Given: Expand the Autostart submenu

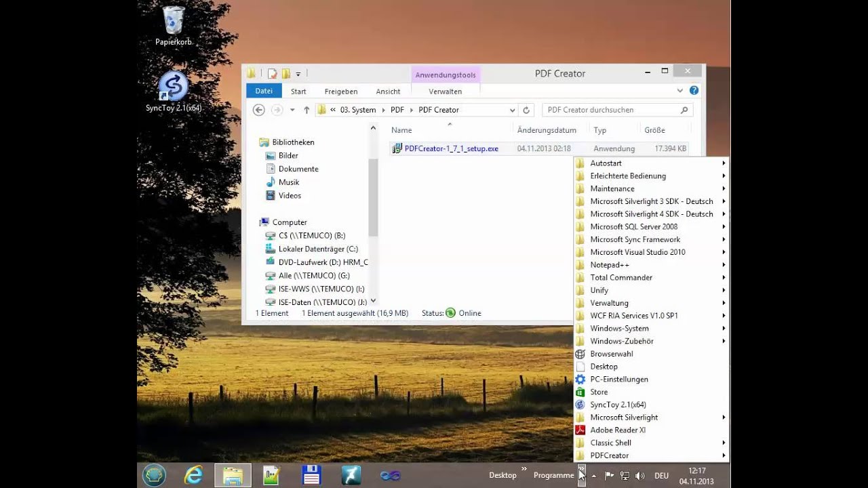Looking at the screenshot, I should click(x=651, y=163).
